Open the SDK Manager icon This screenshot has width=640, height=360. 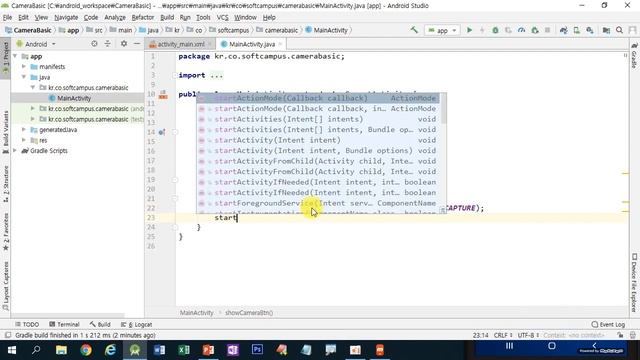(590, 30)
